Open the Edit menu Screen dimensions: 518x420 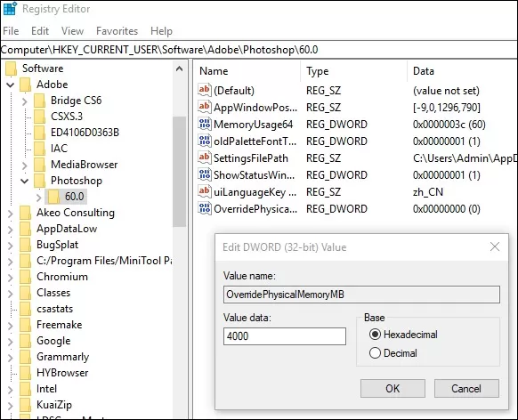[40, 31]
